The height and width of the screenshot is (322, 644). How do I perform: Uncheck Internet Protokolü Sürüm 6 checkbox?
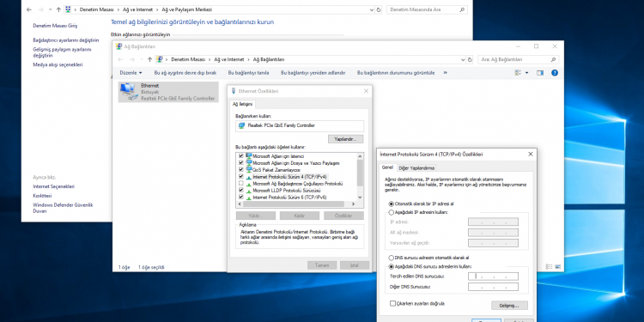click(241, 197)
